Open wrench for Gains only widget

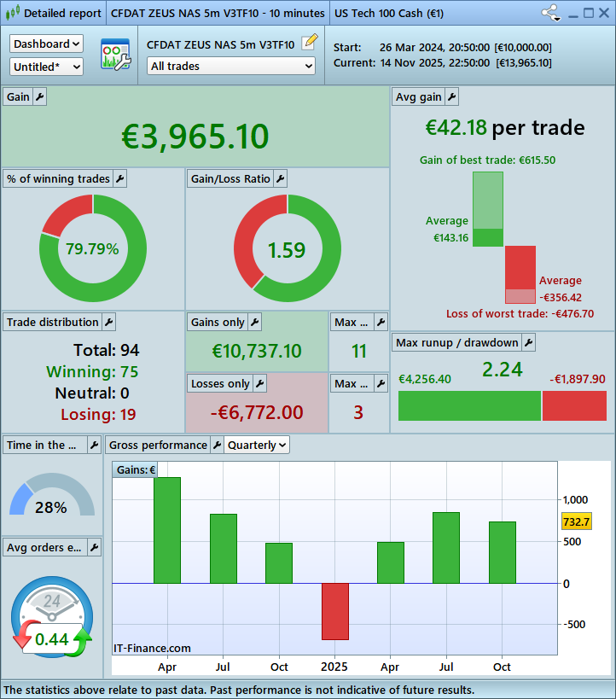(255, 322)
